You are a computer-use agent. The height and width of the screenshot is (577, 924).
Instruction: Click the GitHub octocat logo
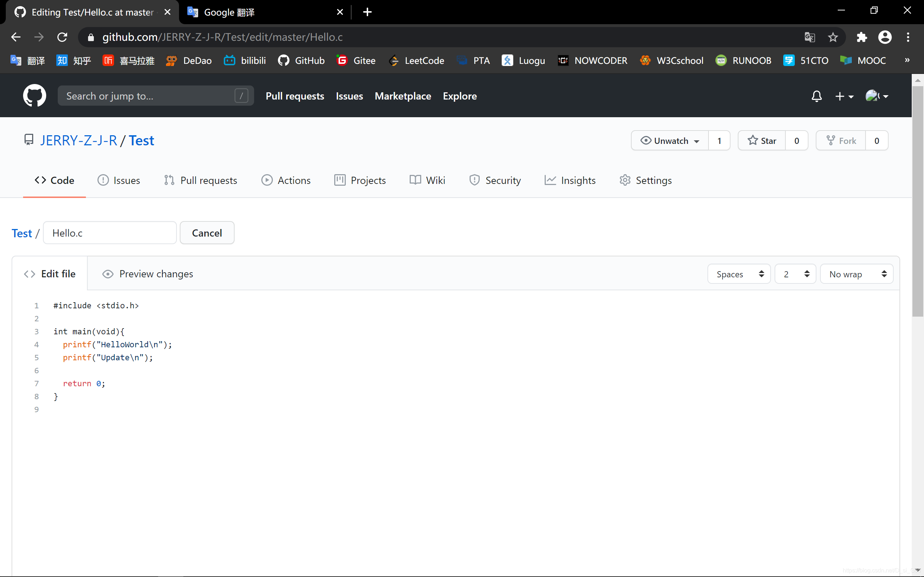[x=34, y=96]
